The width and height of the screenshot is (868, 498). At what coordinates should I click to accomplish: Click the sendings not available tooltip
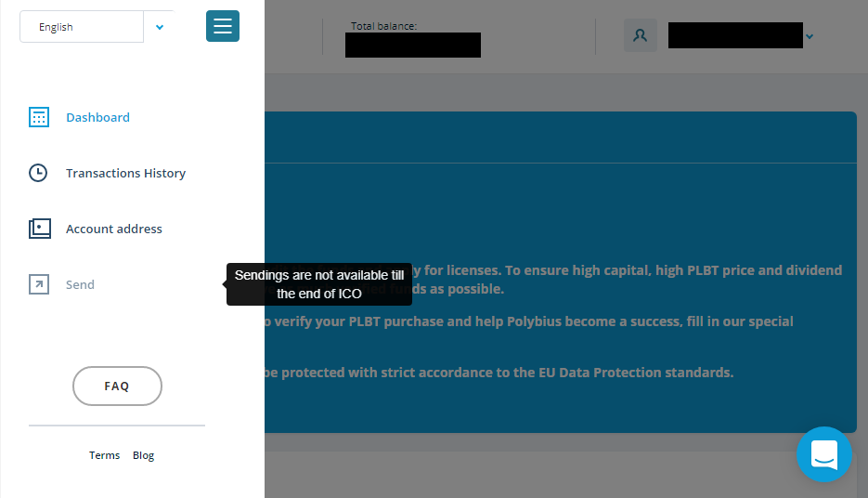(x=319, y=284)
